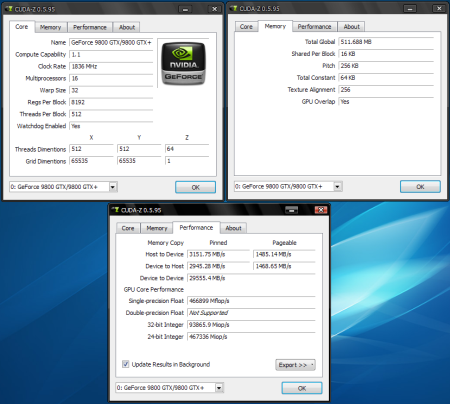Click Grid Dimentions Z value 1
This screenshot has height=404, width=450.
[187, 161]
